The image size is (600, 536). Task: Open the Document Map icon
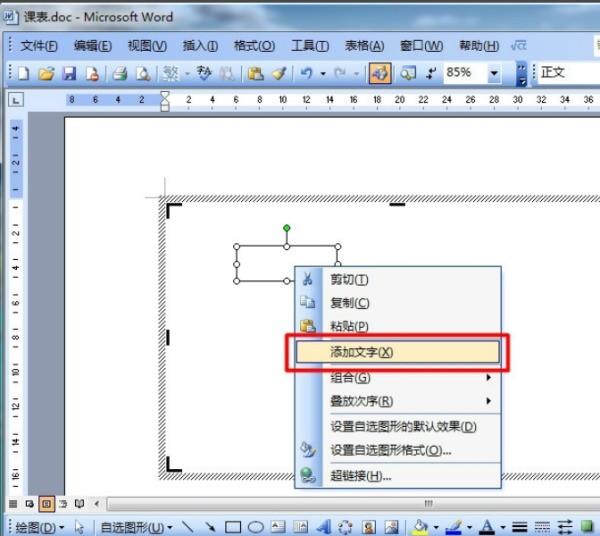(408, 73)
